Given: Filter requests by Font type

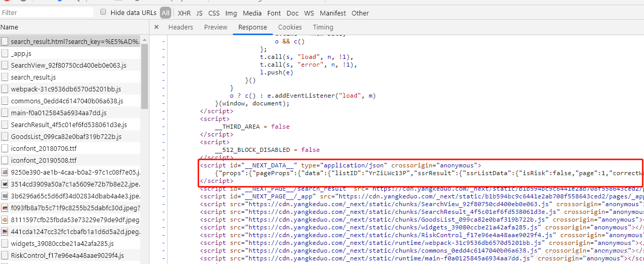Looking at the screenshot, I should click(x=274, y=13).
